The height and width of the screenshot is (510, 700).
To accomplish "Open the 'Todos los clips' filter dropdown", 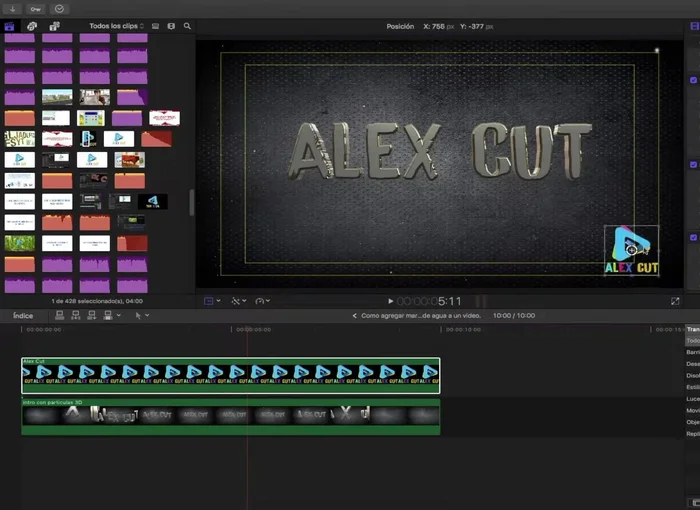I will [116, 26].
